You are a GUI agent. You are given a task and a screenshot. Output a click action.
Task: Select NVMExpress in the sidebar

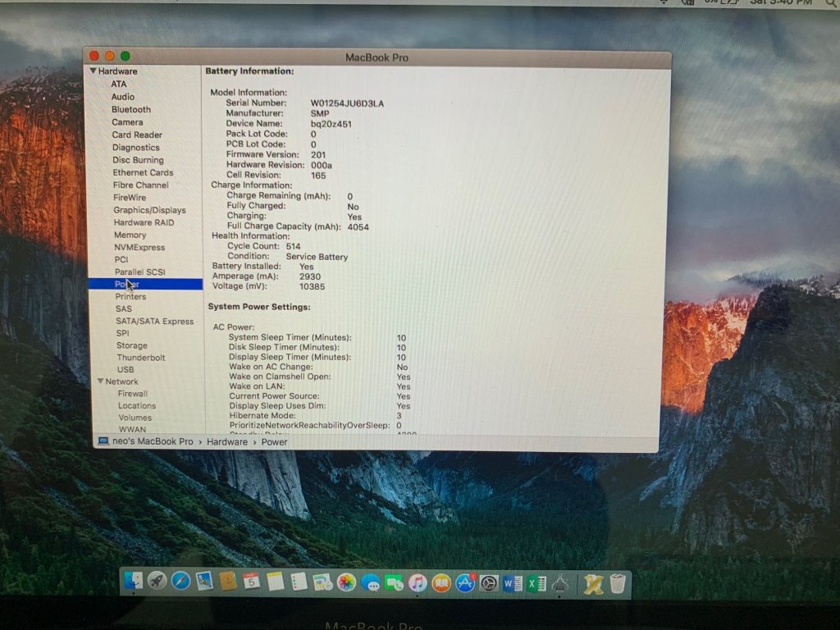point(139,248)
